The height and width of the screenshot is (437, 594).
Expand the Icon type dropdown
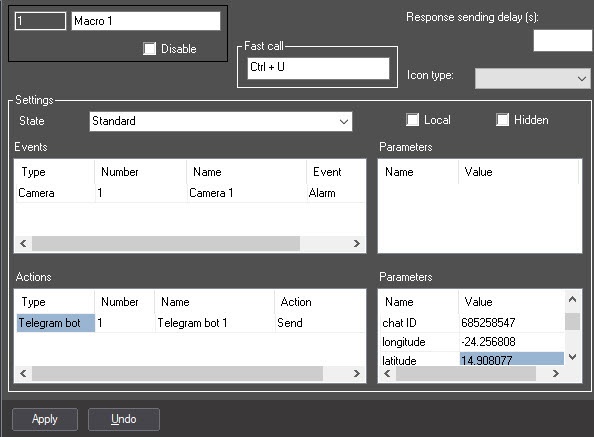pyautogui.click(x=533, y=78)
